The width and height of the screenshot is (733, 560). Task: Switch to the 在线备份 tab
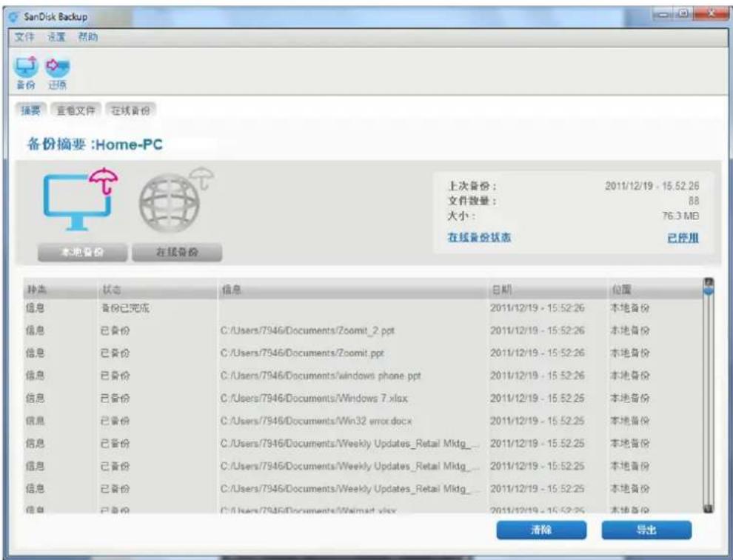[131, 110]
